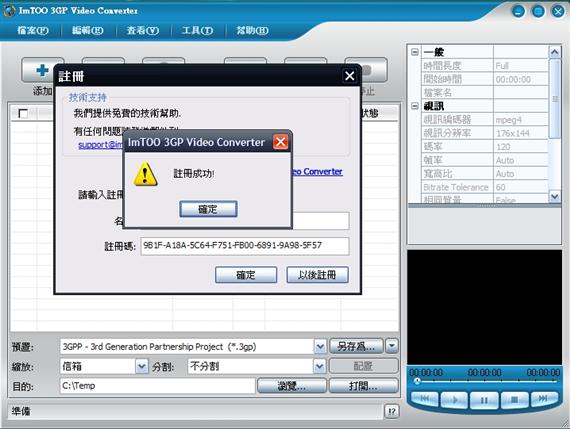
Task: Click the 瀏覽... browse button
Action: point(292,386)
